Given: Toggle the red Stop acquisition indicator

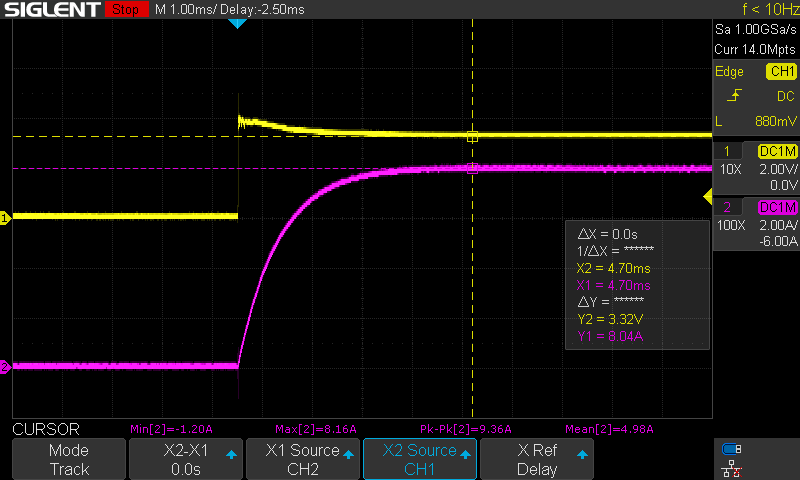Looking at the screenshot, I should pyautogui.click(x=124, y=10).
